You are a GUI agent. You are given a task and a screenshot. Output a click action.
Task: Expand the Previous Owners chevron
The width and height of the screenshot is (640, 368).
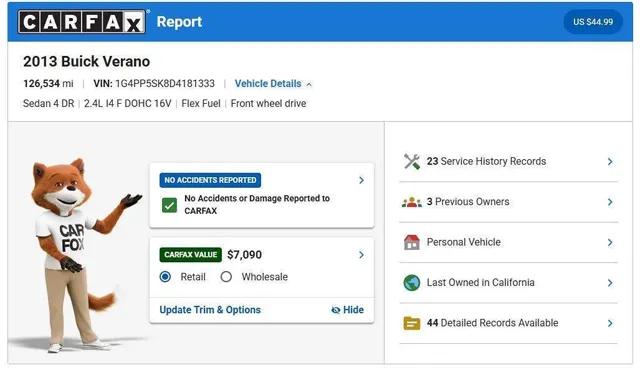610,202
